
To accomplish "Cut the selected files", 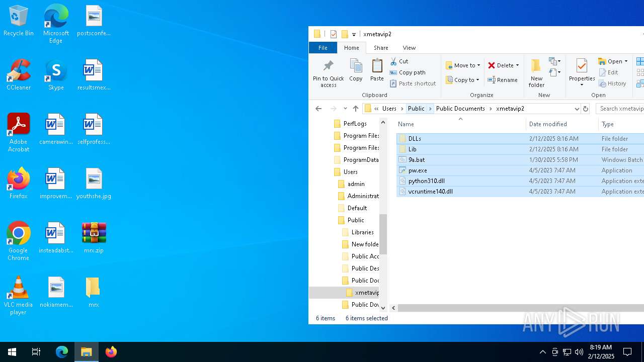I will click(x=399, y=61).
